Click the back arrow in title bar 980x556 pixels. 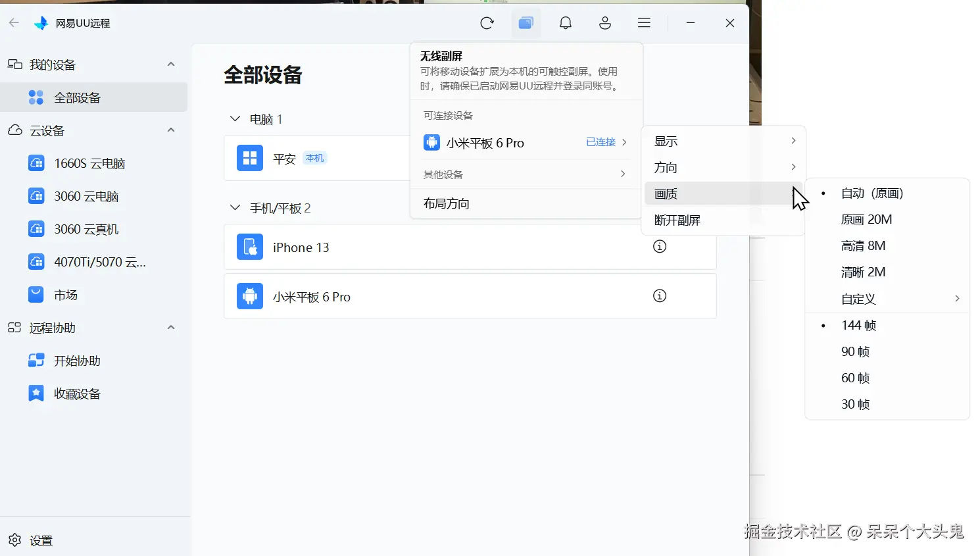pos(14,22)
